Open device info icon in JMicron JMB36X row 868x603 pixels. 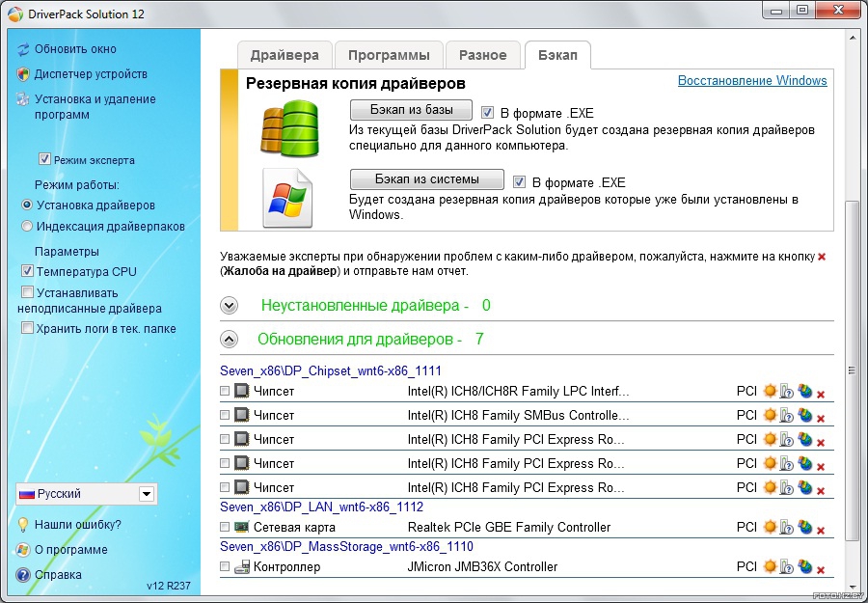(x=787, y=567)
